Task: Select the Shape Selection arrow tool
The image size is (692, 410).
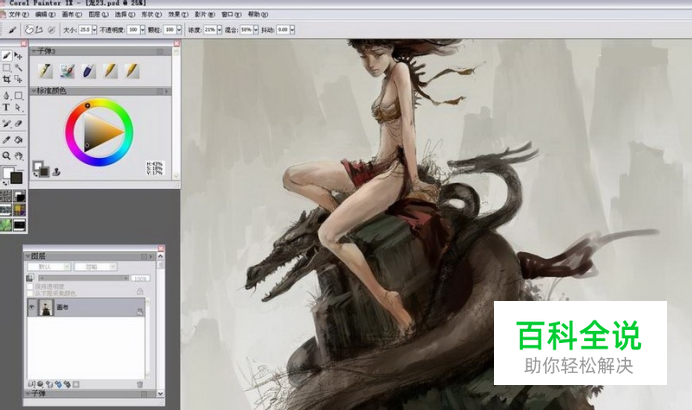Action: tap(18, 107)
